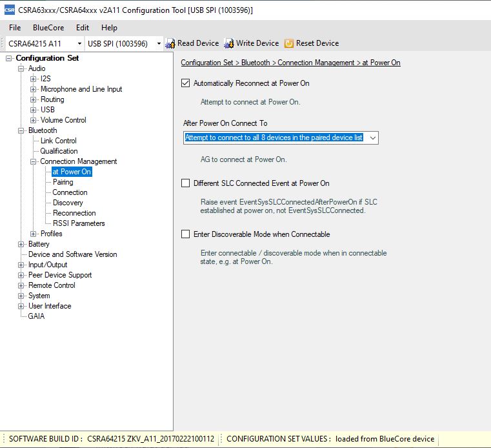Enable Different SLC Connected Event at Power On

pos(186,183)
